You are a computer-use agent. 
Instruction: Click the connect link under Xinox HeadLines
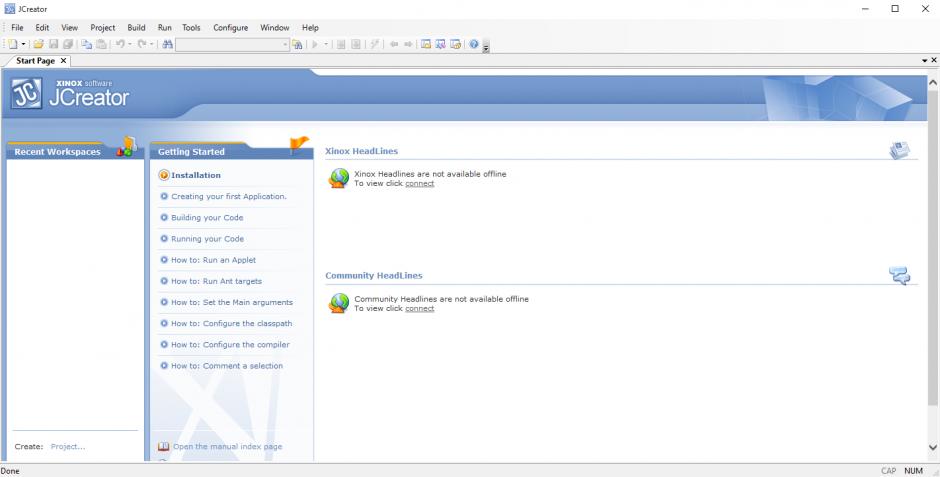419,183
